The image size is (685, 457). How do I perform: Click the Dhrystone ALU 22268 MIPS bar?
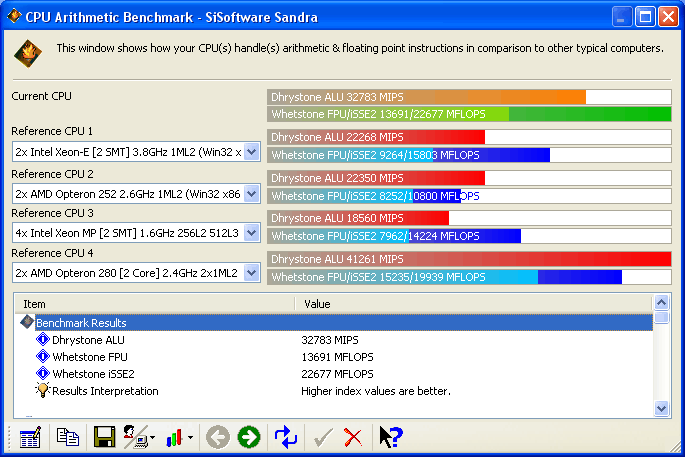tap(469, 137)
